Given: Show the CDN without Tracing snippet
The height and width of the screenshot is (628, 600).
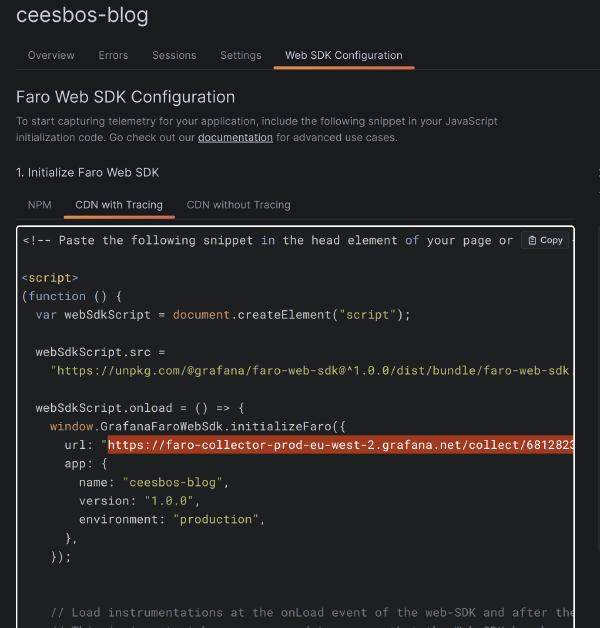Looking at the screenshot, I should tap(238, 205).
